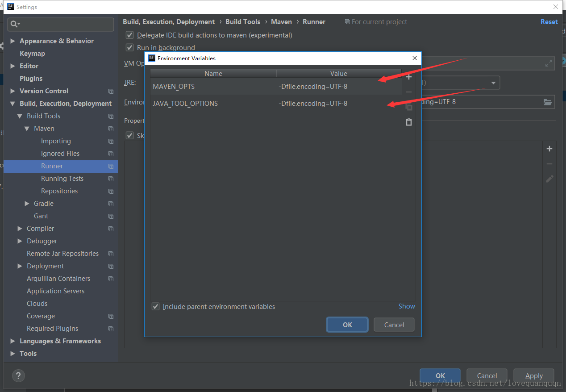Remove selected variable with minus icon in dialog
This screenshot has height=392, width=566.
pyautogui.click(x=408, y=92)
